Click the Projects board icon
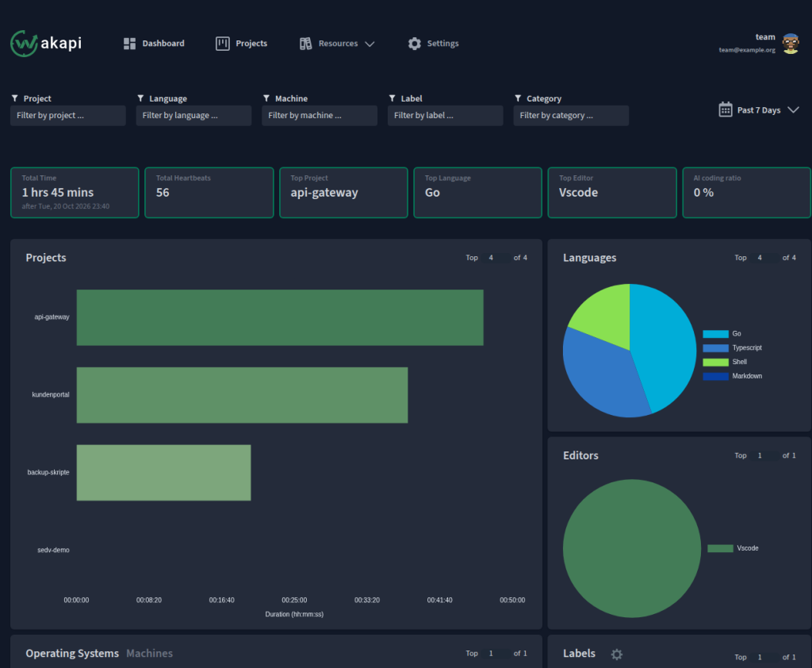The height and width of the screenshot is (668, 812). click(223, 44)
